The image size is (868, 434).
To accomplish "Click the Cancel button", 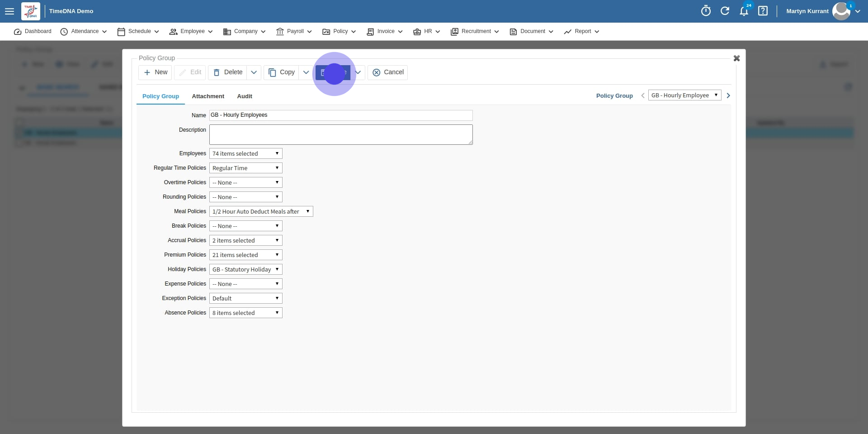I will pos(388,72).
